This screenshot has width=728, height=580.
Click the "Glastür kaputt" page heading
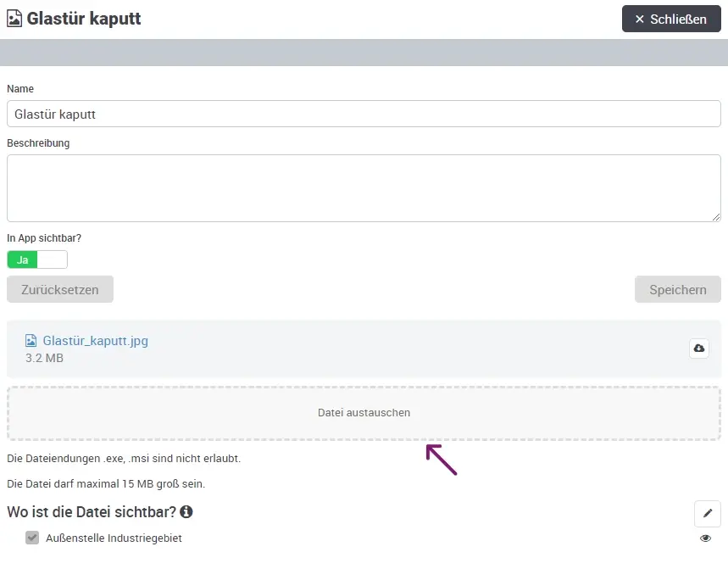pos(83,18)
